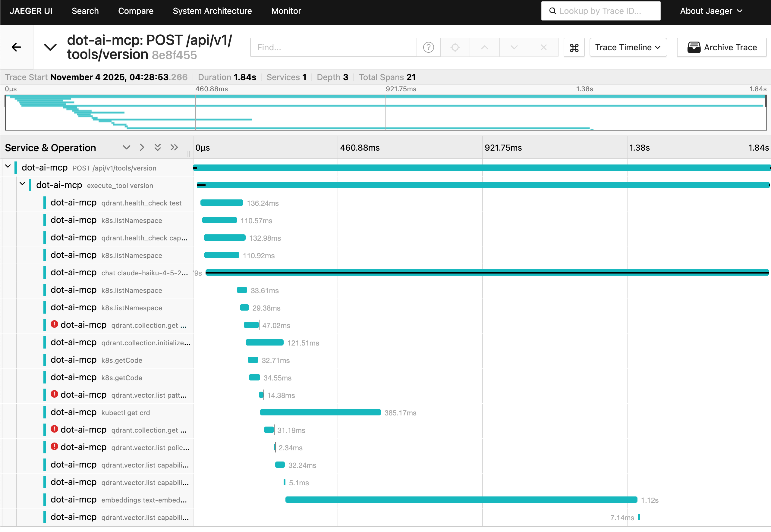The width and height of the screenshot is (771, 532).
Task: Collapse all spans double-right chevron
Action: coord(174,147)
